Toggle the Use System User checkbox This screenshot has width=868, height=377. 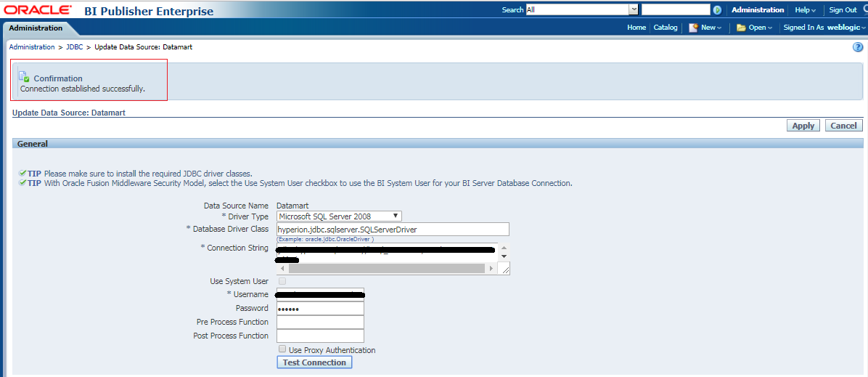282,281
